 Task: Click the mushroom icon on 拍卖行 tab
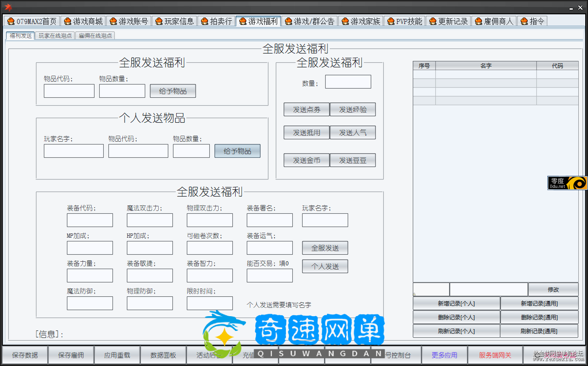tap(204, 21)
